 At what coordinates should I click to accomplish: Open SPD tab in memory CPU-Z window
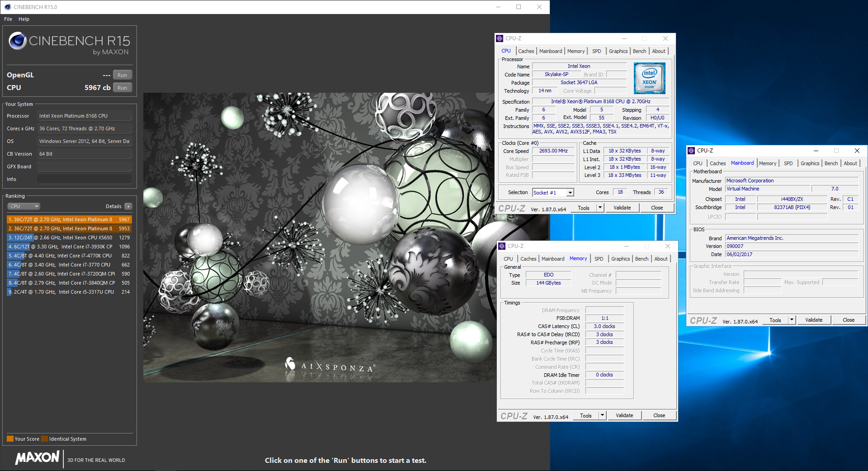[599, 259]
